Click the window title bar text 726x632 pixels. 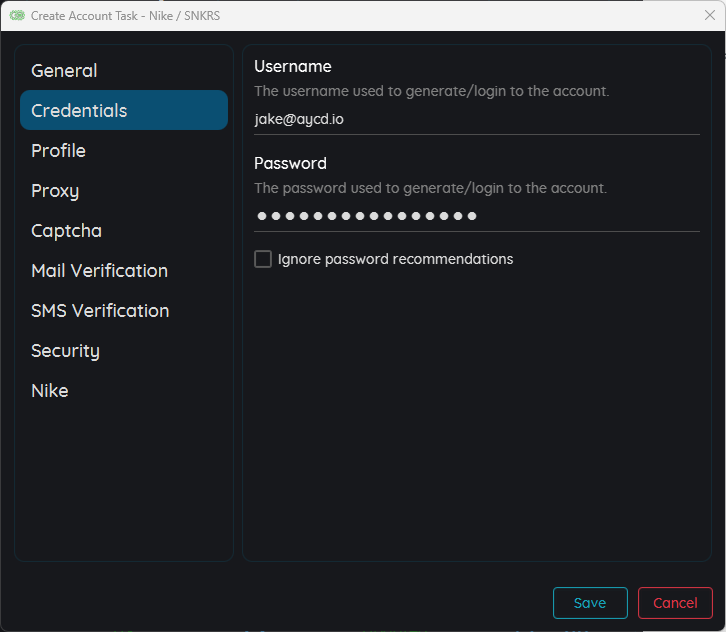[x=125, y=16]
